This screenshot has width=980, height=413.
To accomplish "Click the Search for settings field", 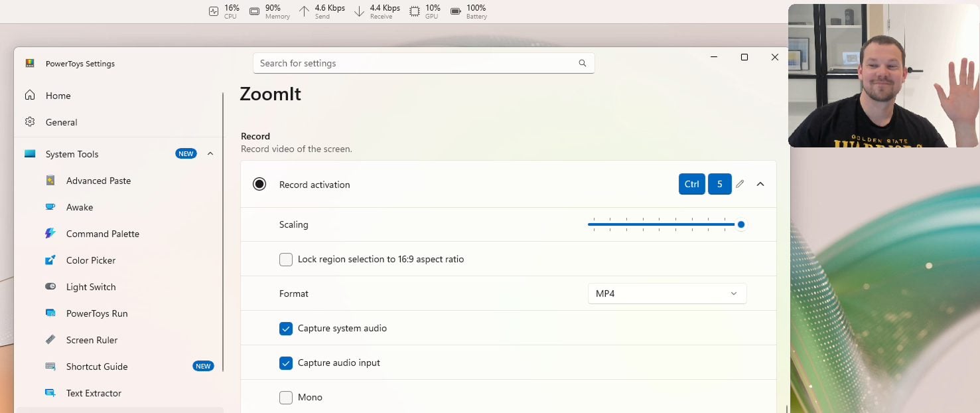I will pyautogui.click(x=423, y=63).
